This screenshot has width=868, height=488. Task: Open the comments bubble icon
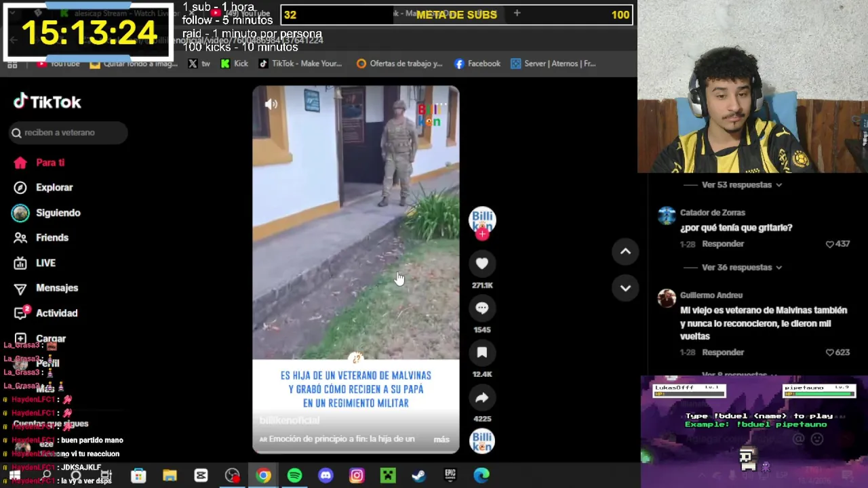point(481,308)
